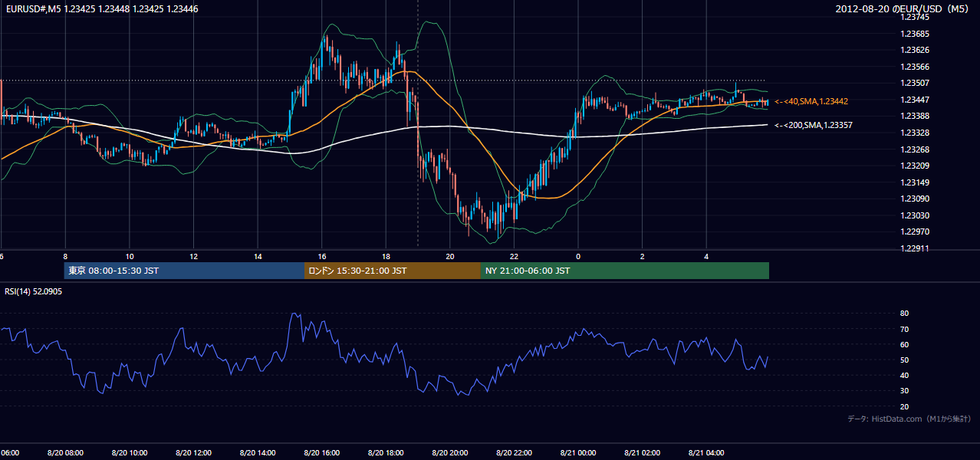Click RSI scale value 70
980x460 pixels.
click(904, 329)
